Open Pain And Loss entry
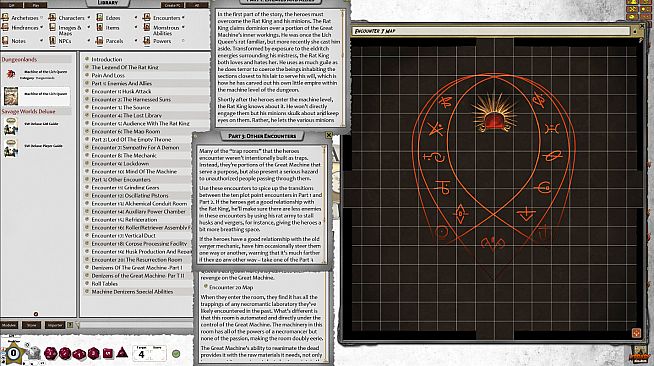 pyautogui.click(x=108, y=75)
